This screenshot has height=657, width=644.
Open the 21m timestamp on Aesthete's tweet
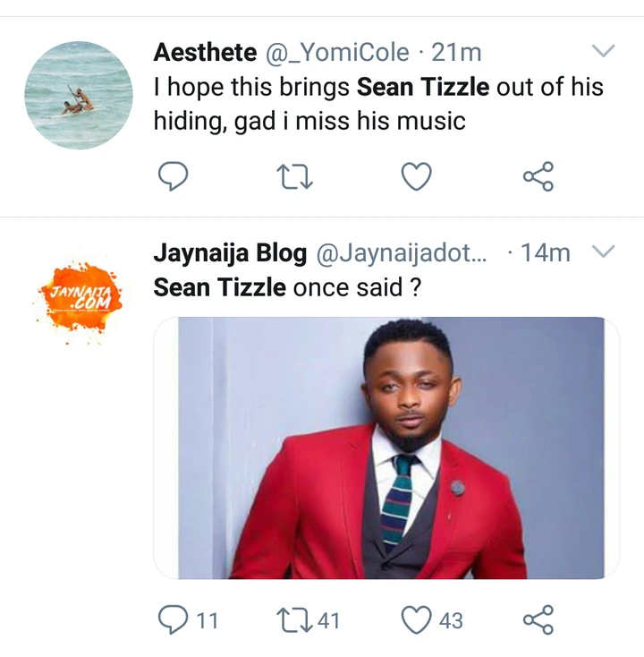click(x=456, y=53)
